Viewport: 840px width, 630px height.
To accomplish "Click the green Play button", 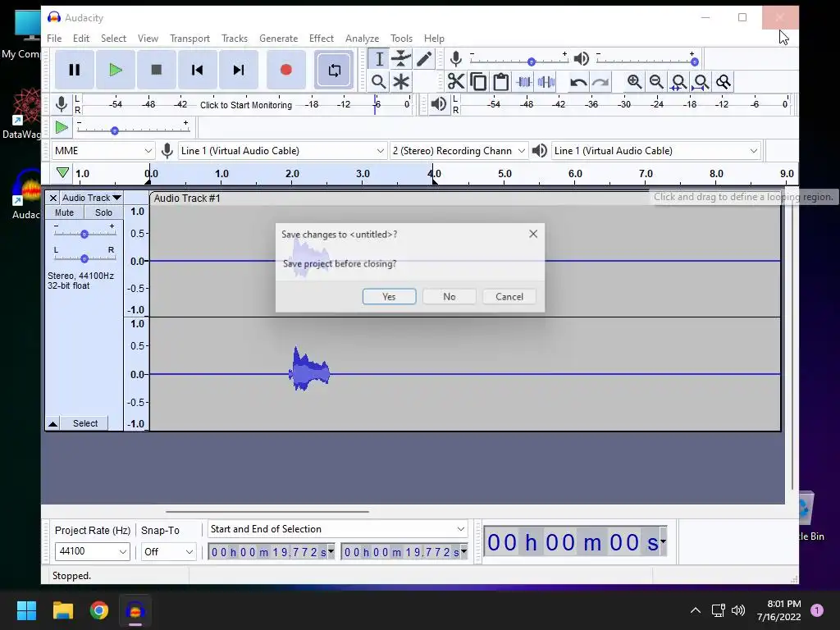I will pos(115,71).
